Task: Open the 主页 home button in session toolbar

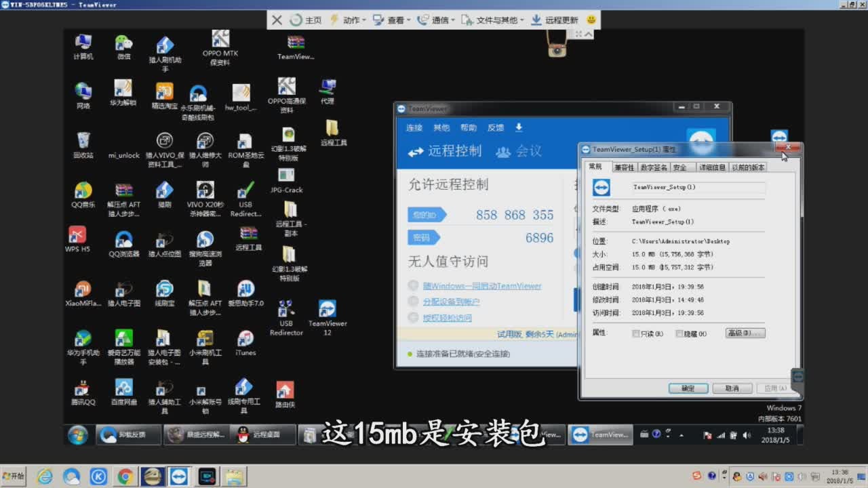Action: tap(306, 20)
